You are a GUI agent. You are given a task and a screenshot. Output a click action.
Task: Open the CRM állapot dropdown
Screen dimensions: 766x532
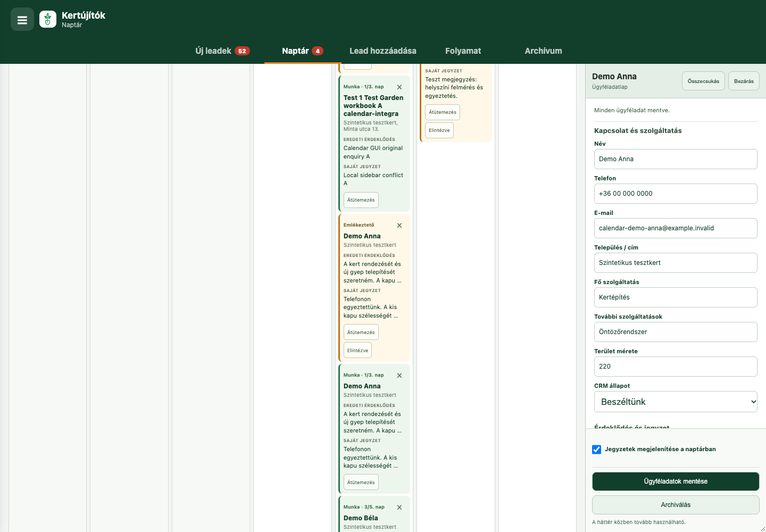coord(676,402)
